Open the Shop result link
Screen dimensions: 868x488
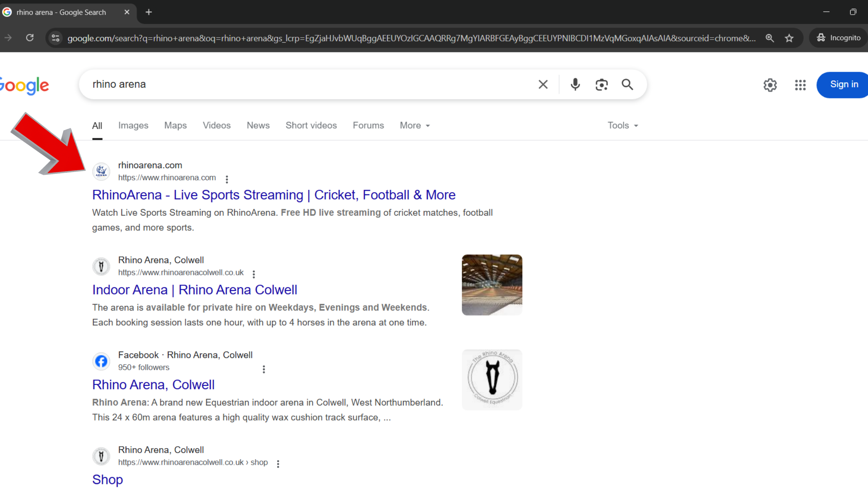(108, 479)
